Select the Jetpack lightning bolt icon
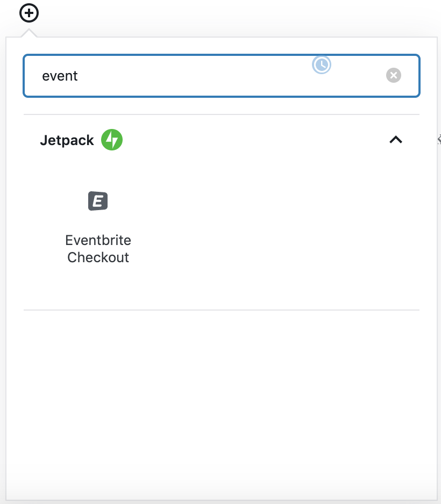Screen dimensions: 441x504 point(111,140)
